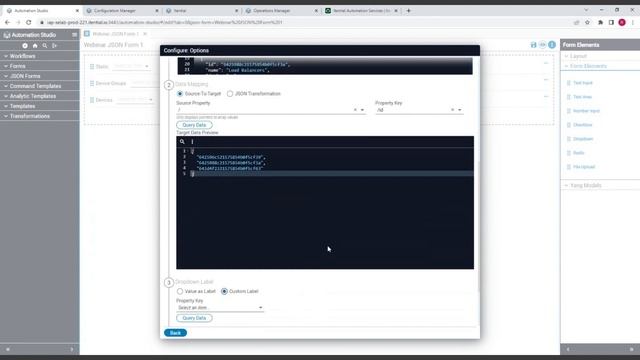Switch to Operations Manager browser tab

tap(281, 11)
